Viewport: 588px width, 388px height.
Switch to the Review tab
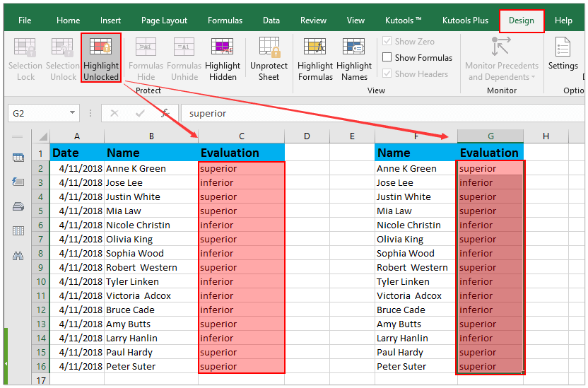click(313, 20)
